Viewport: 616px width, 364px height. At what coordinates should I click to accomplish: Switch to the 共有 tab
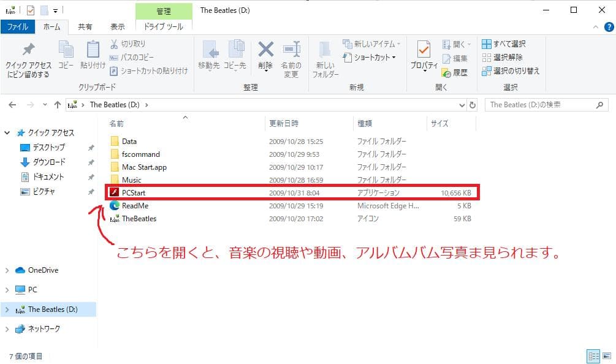click(85, 26)
